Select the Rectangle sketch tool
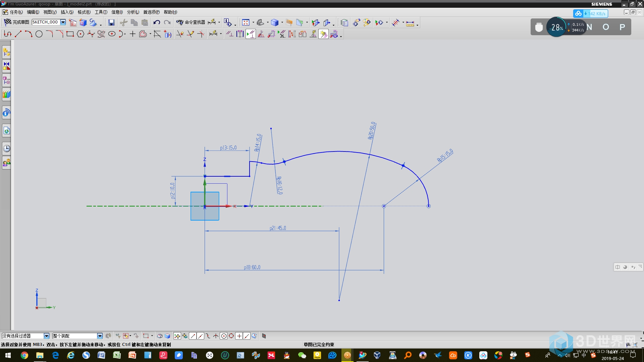Screen dimensions: 644x362 point(70,34)
